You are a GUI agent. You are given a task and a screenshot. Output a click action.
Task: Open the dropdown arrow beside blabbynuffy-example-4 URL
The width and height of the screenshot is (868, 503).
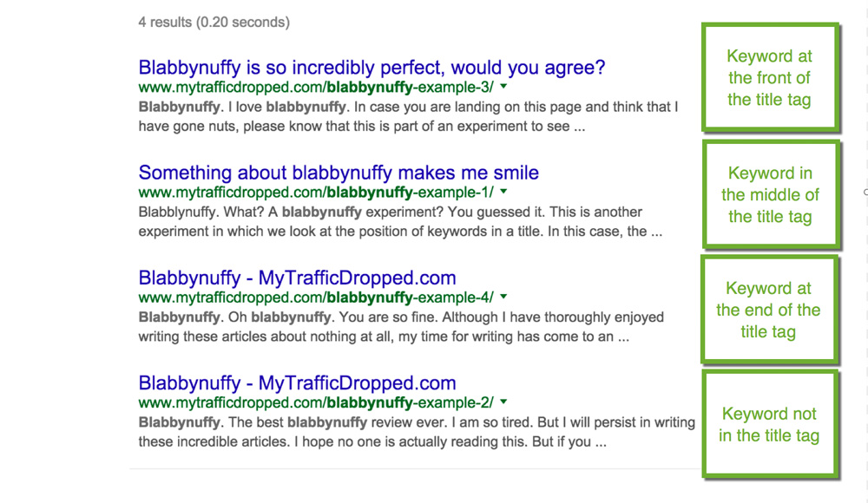click(503, 297)
